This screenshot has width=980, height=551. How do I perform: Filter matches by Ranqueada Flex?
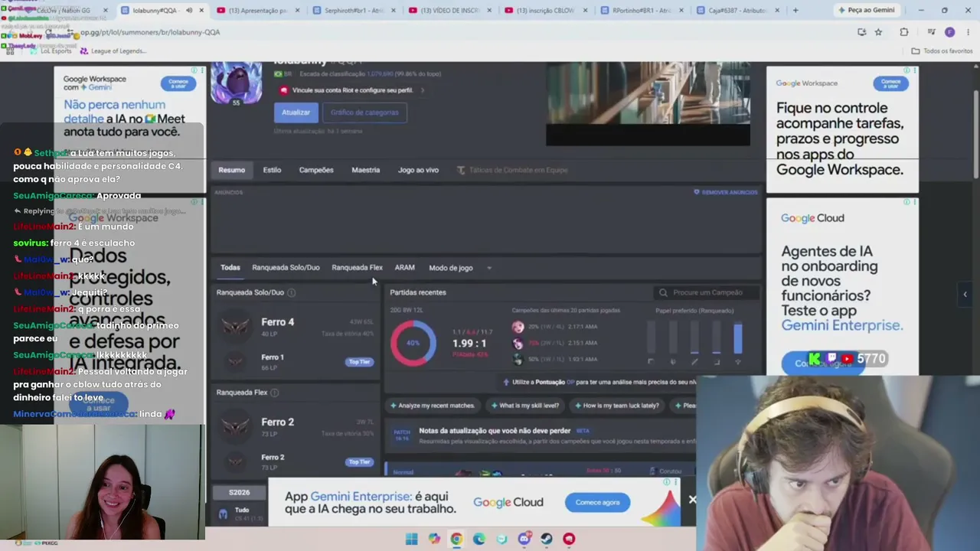[357, 268]
